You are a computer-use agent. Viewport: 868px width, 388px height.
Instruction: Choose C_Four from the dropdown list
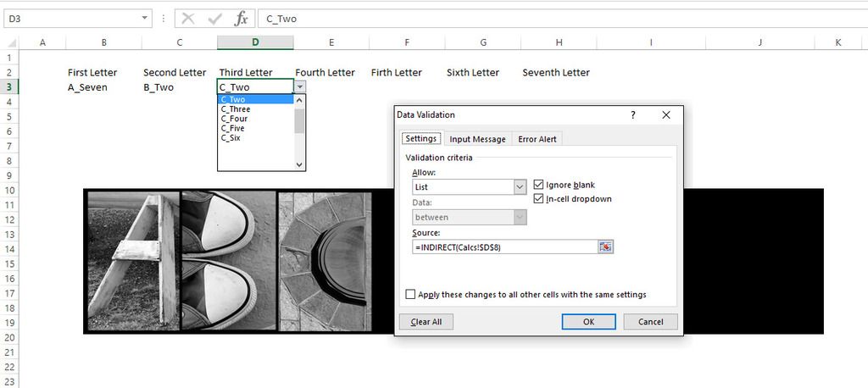pos(235,119)
